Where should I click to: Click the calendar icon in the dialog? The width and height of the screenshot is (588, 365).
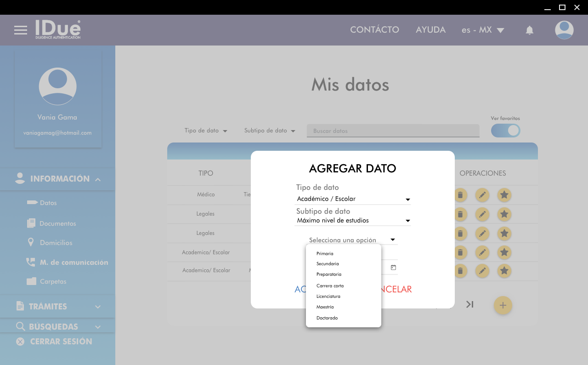pyautogui.click(x=393, y=268)
